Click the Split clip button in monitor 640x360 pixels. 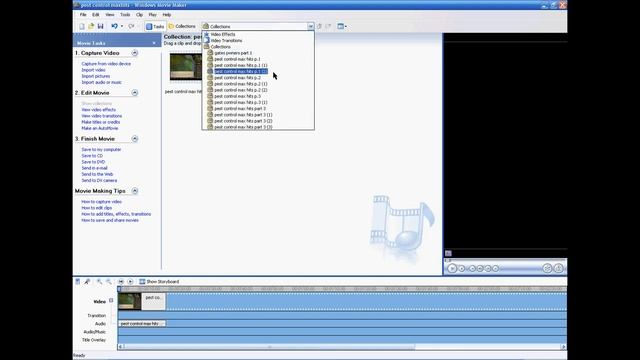click(x=547, y=268)
